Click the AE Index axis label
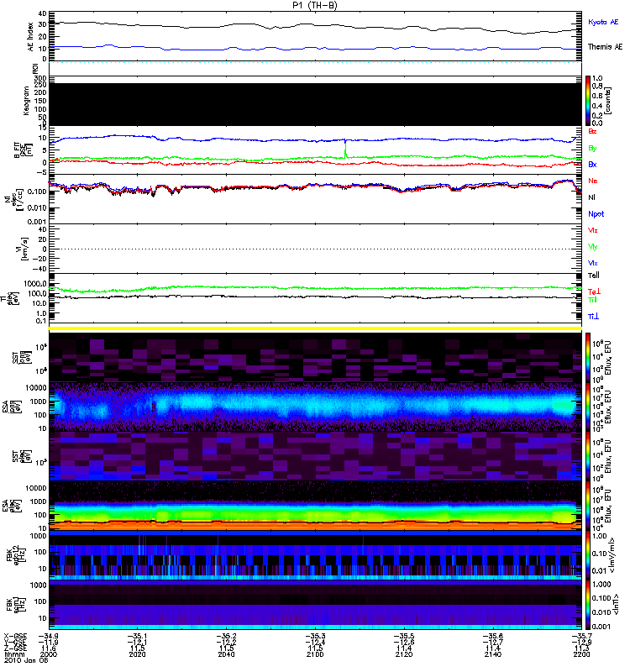The width and height of the screenshot is (630, 672). [30, 37]
